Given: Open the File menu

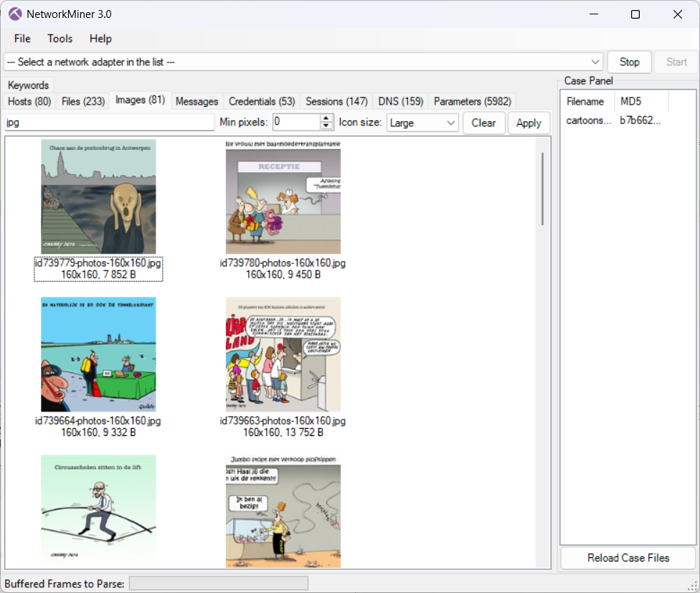Looking at the screenshot, I should 22,39.
